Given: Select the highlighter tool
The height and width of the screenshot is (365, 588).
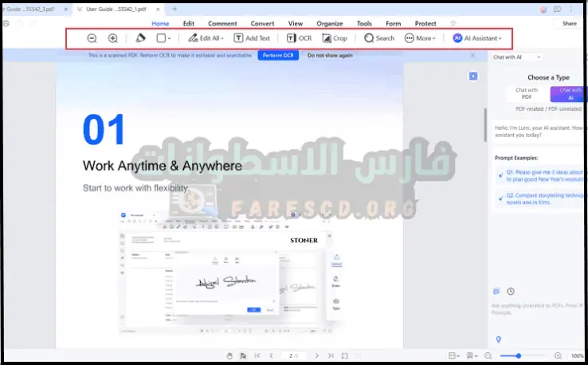Looking at the screenshot, I should (x=139, y=38).
